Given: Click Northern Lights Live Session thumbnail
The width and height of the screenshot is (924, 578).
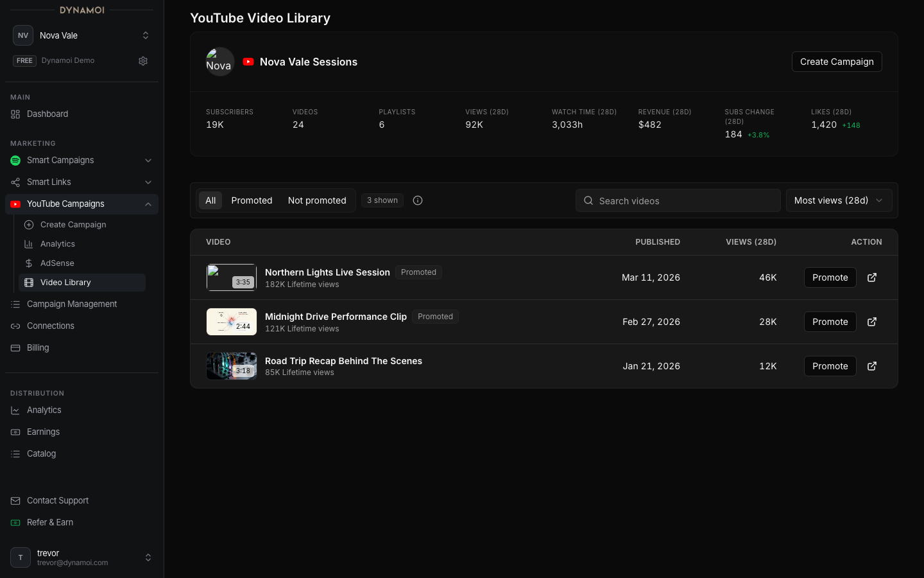Looking at the screenshot, I should point(232,277).
